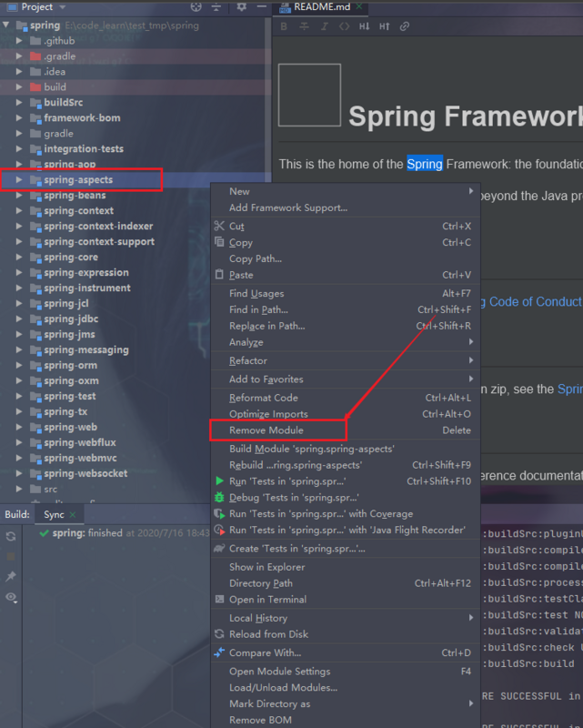Choose Optimize Imports in the context menu

point(346,414)
